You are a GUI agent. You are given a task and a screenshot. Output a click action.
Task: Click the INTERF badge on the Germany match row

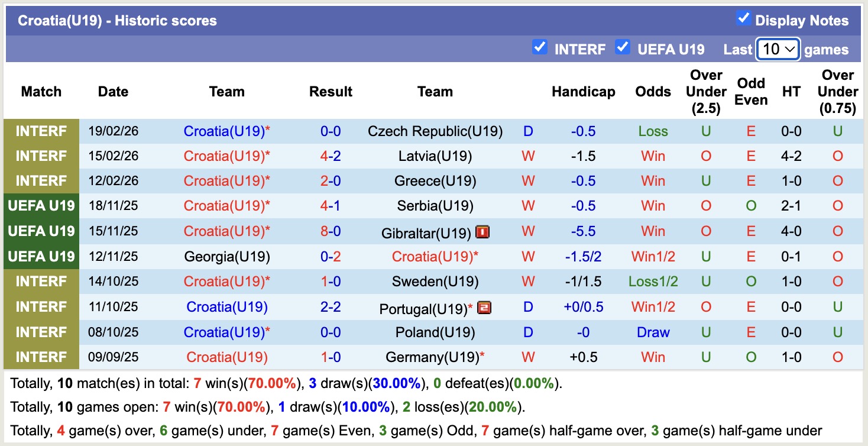coord(41,357)
